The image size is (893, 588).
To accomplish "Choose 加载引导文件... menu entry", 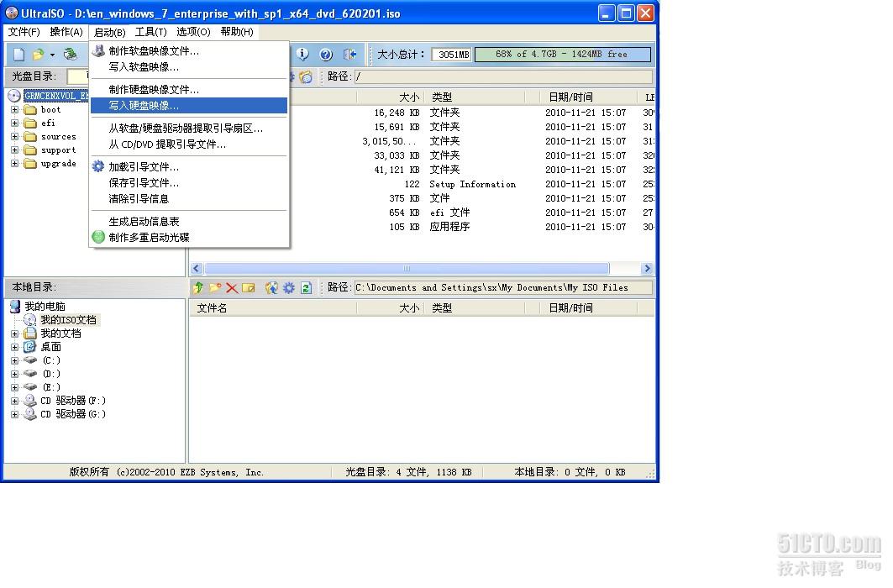I will pos(189,167).
